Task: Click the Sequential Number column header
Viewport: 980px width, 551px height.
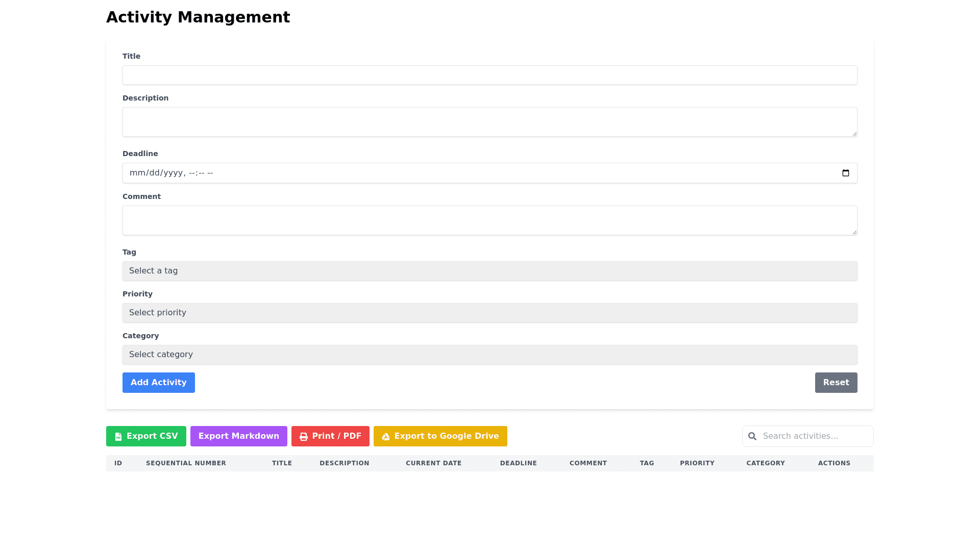Action: 186,463
